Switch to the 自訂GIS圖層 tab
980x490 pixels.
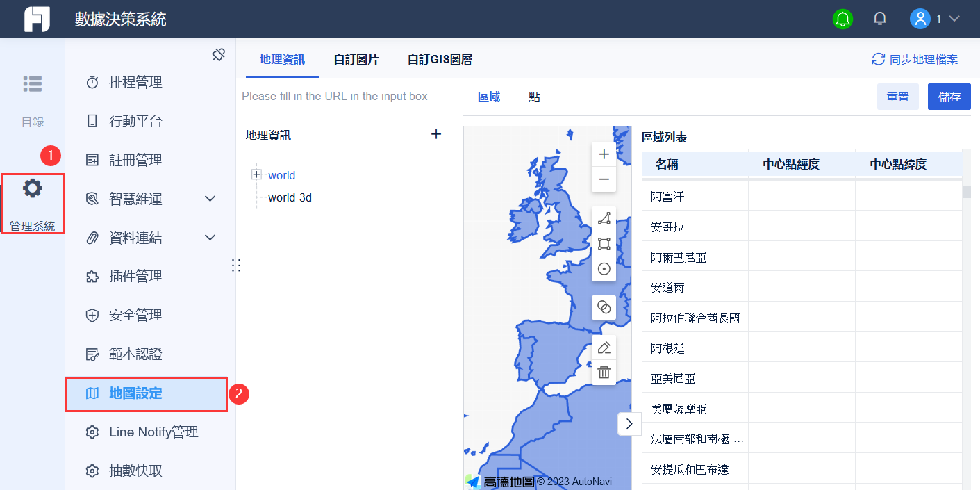coord(440,60)
